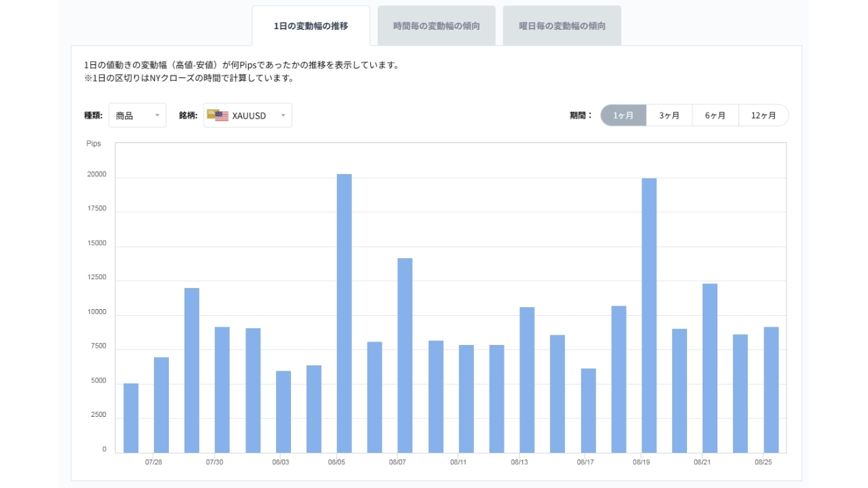
Task: Click the bar at 08/11
Action: click(x=466, y=399)
